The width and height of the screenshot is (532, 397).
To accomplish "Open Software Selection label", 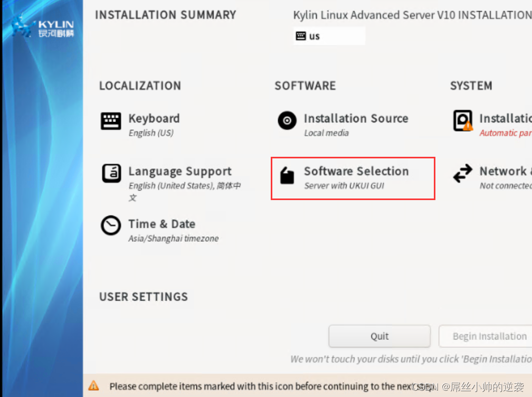I will [x=356, y=171].
